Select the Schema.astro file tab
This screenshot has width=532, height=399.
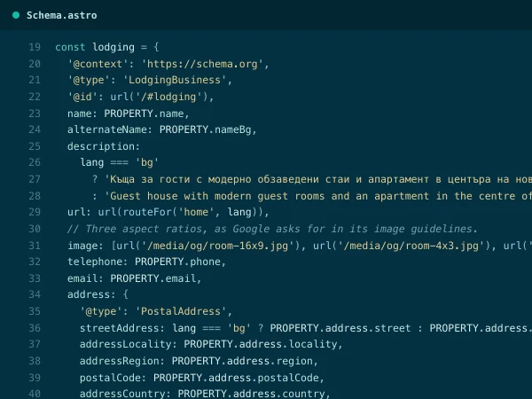pos(62,15)
